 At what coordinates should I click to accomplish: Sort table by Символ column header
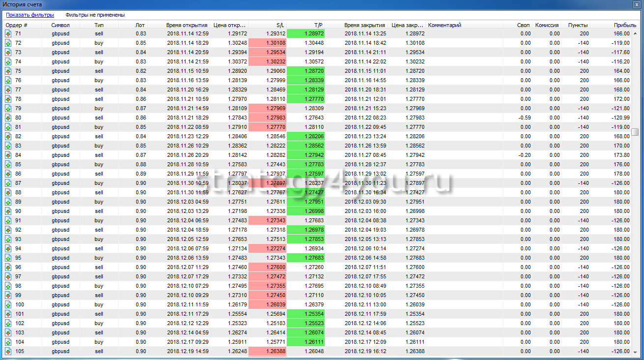click(x=61, y=25)
